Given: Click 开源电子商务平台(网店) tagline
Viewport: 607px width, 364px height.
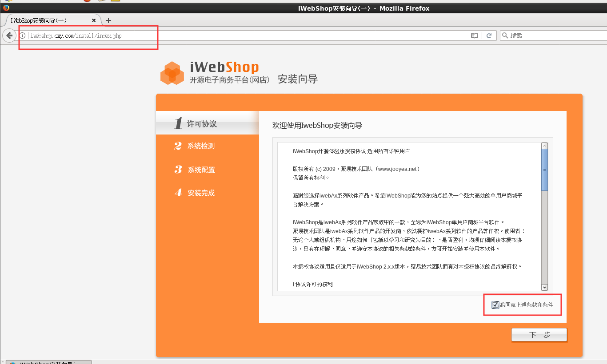Looking at the screenshot, I should pos(230,80).
